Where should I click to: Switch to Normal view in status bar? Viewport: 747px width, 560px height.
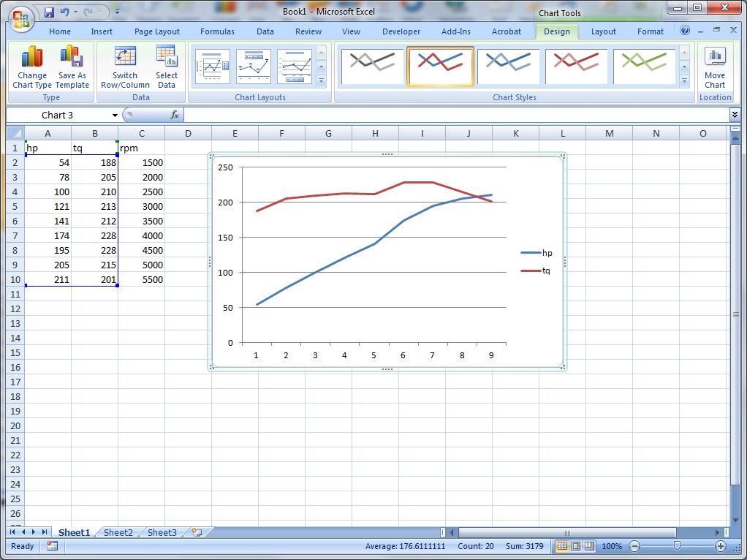pyautogui.click(x=562, y=546)
